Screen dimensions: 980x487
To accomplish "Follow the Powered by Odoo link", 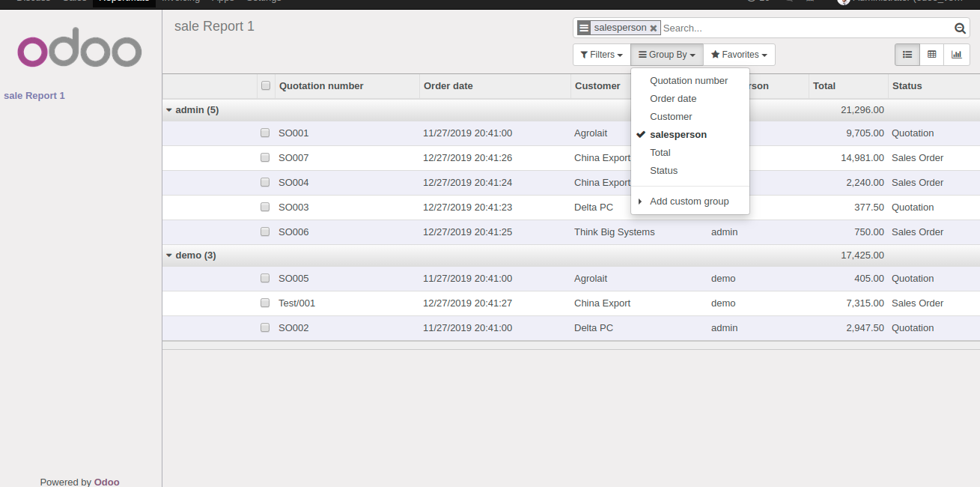I will point(106,482).
